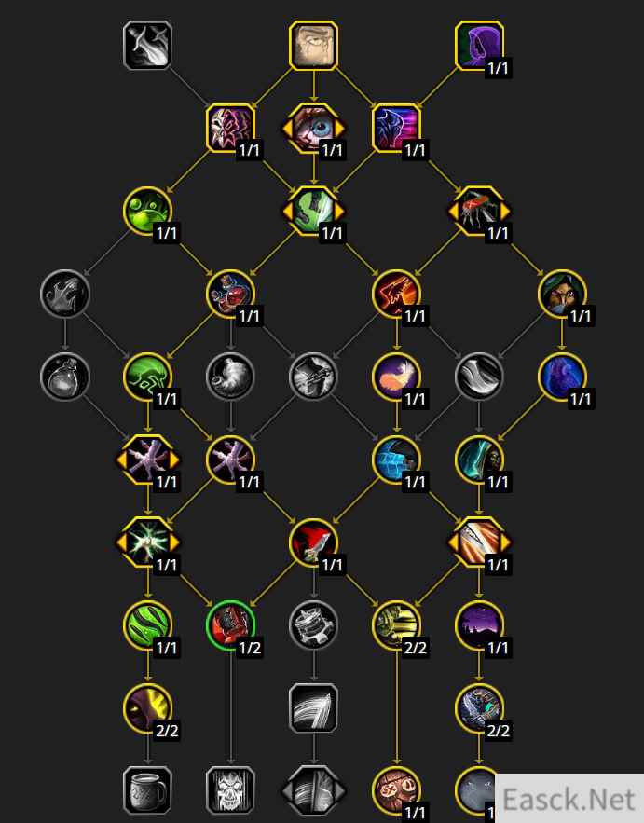Select the red dagger 1/1 talent
Screen dimensions: 644x823
313,542
